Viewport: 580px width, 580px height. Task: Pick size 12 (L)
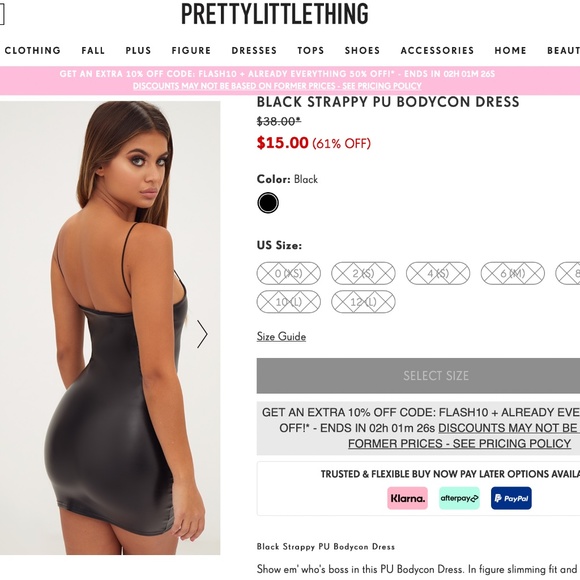pos(363,302)
